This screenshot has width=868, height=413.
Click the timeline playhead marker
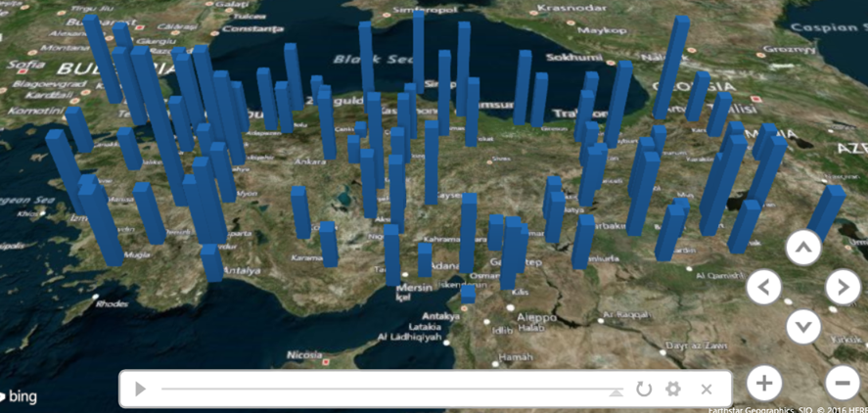click(x=617, y=392)
